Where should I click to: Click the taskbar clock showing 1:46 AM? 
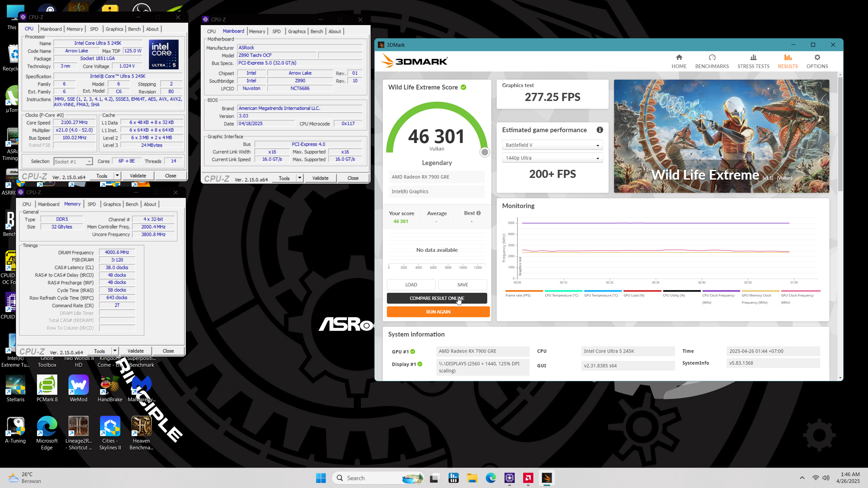click(848, 478)
